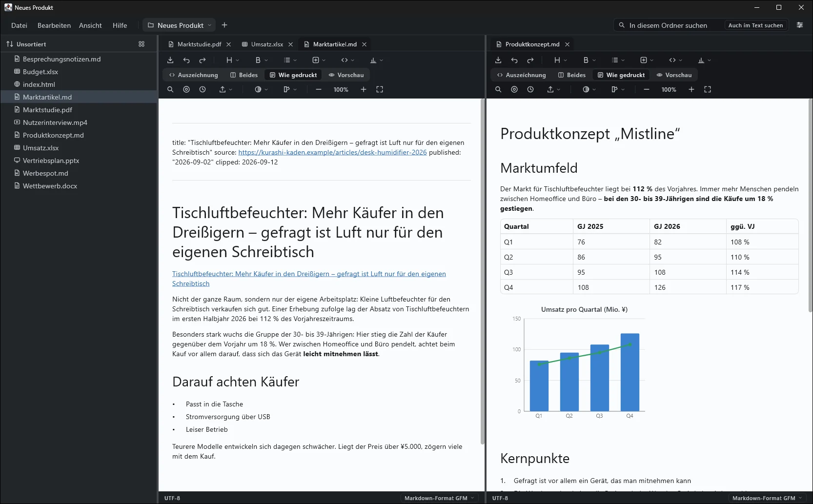Image resolution: width=813 pixels, height=504 pixels.
Task: Activate the focus target icon in the Produktkonzept.md pane
Action: point(514,89)
